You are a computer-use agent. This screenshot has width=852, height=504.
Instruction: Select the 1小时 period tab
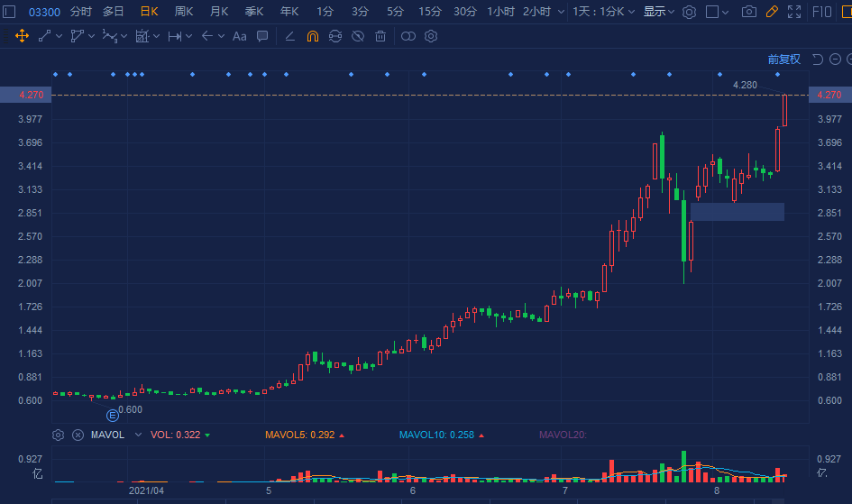click(x=500, y=12)
